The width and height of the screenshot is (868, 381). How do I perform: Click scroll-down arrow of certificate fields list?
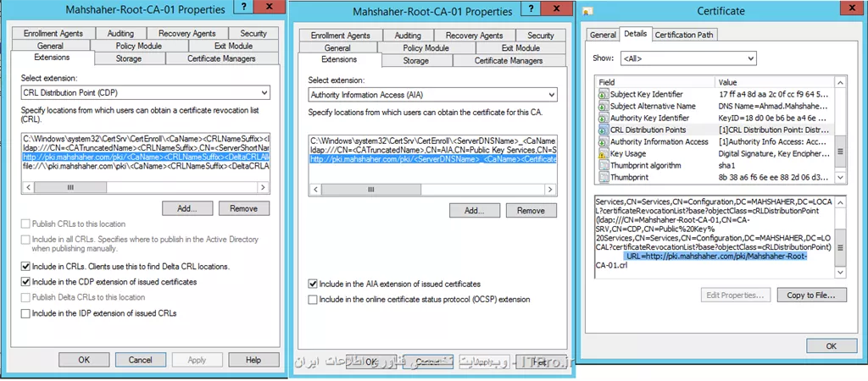tap(841, 178)
